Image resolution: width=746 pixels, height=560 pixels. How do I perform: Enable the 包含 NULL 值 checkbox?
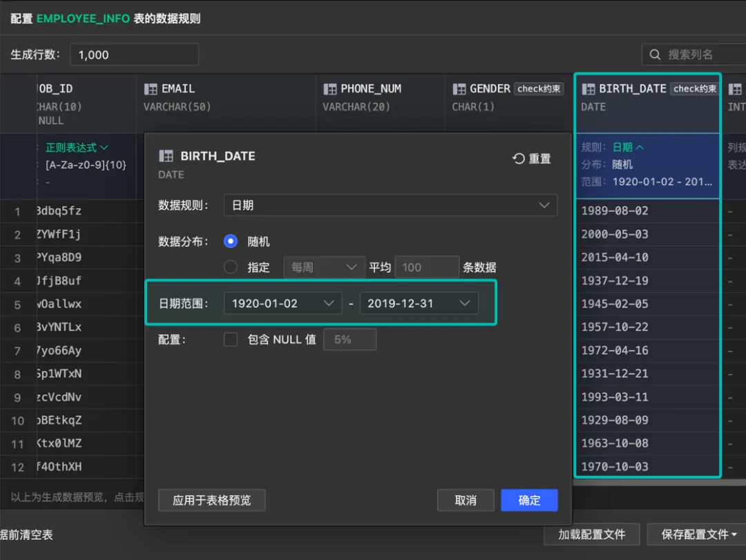(231, 340)
